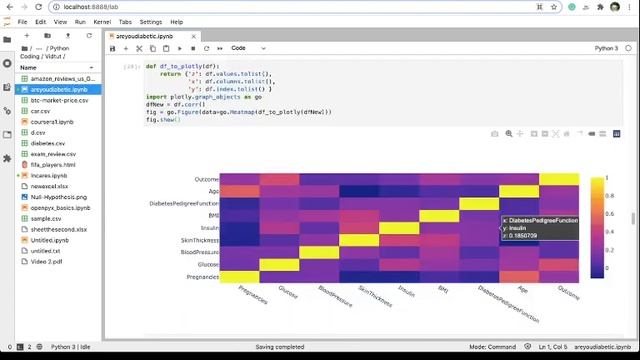Click the heatmap color scale bar
Image resolution: width=640 pixels, height=360 pixels.
tap(597, 228)
